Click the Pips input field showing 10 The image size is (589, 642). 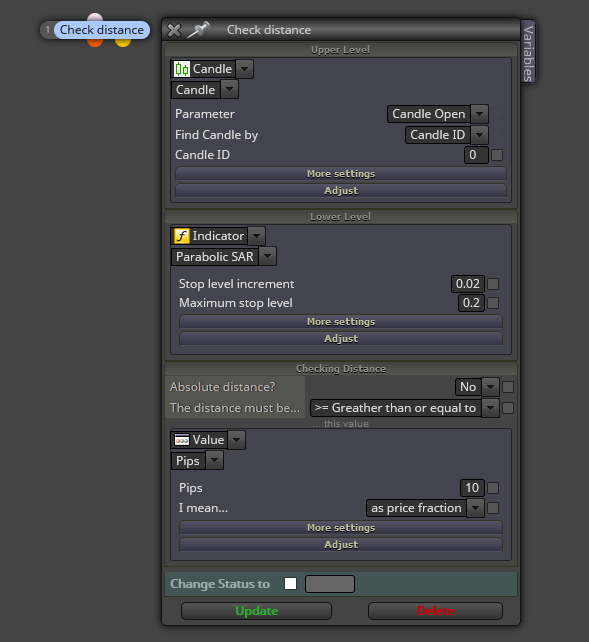472,488
